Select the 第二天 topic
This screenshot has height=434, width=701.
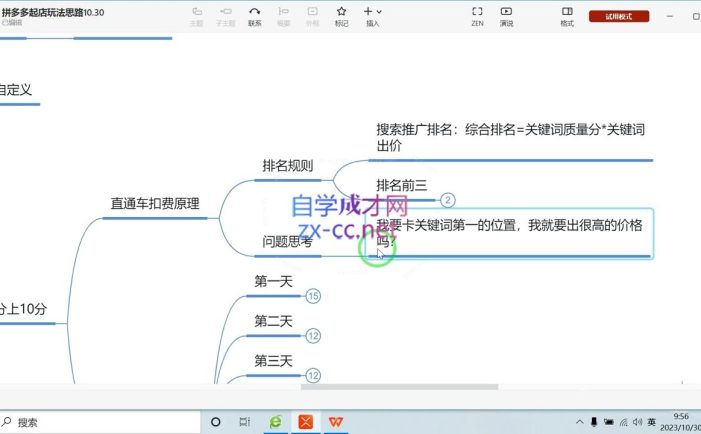click(x=273, y=321)
